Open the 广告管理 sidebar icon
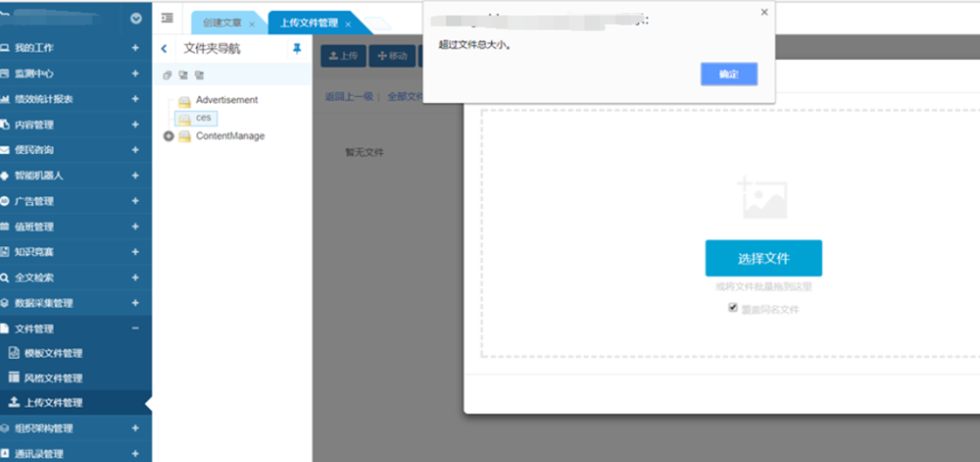980x462 pixels. point(4,201)
